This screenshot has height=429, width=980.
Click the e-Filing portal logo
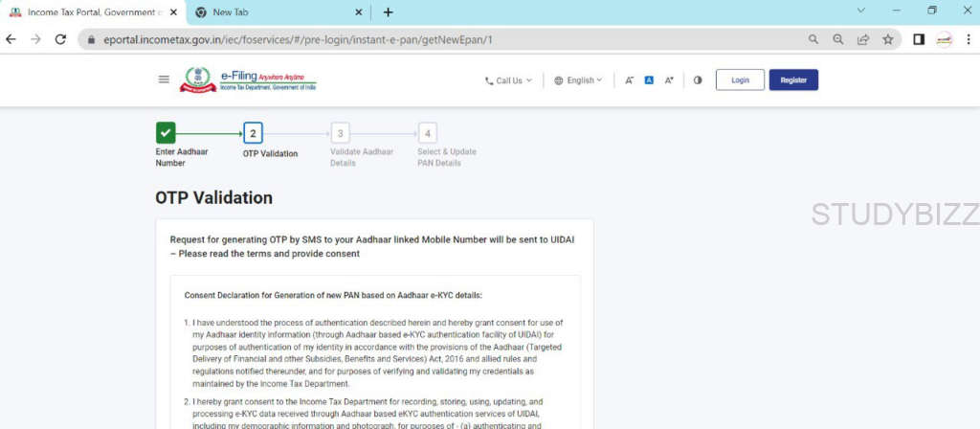249,80
